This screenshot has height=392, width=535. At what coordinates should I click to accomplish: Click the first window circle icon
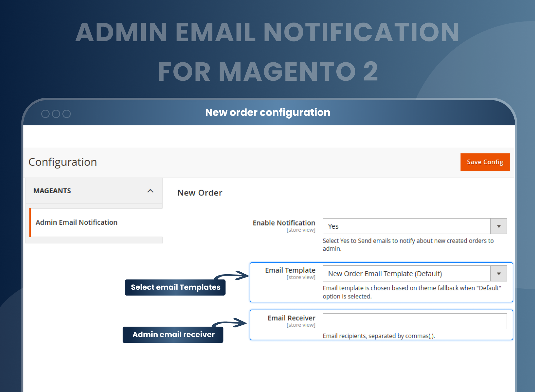click(x=45, y=114)
